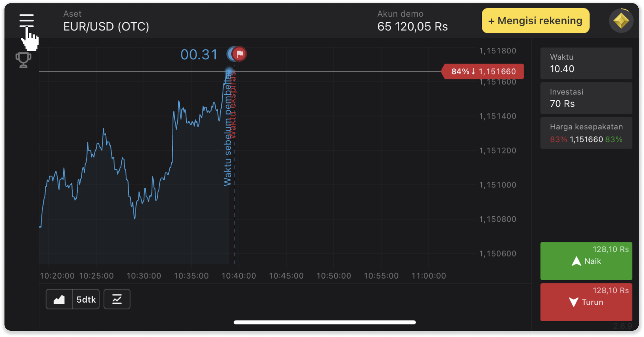
Task: Click the 10:40:00 time axis label
Action: click(239, 276)
